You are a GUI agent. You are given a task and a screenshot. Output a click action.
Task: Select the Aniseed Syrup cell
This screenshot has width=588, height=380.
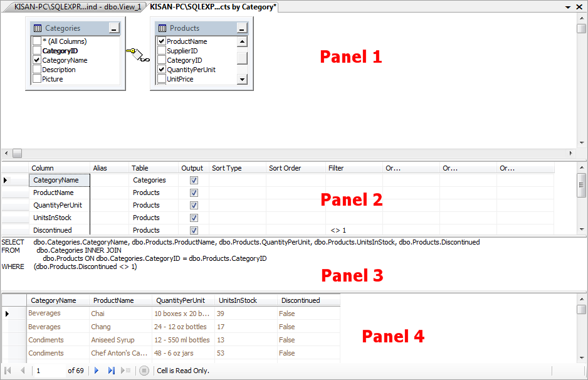click(120, 340)
